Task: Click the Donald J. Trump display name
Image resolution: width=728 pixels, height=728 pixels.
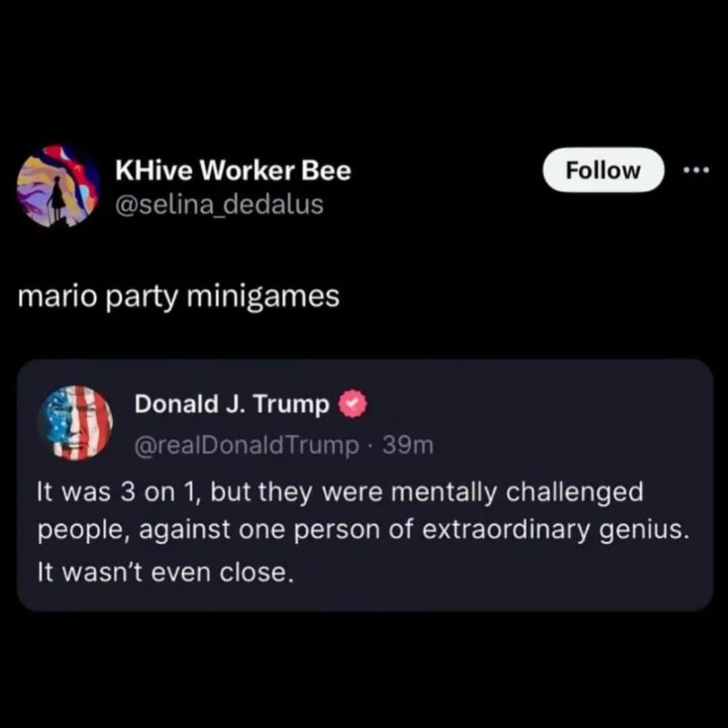Action: click(232, 404)
